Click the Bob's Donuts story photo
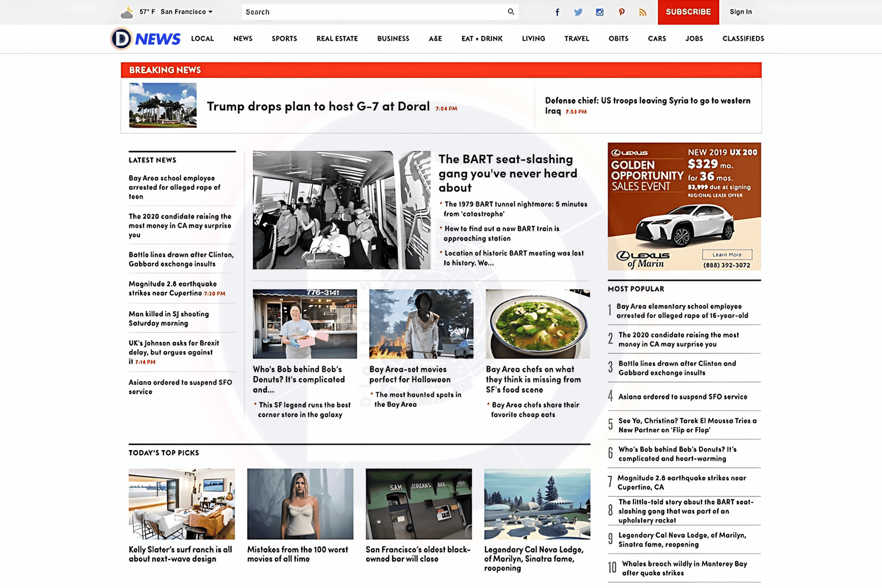 [x=305, y=324]
